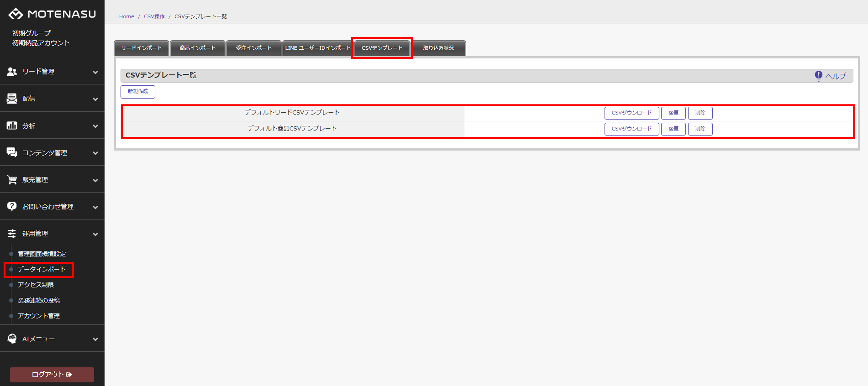Click the shopping cart icon for 販売管理
This screenshot has height=386, width=868.
(12, 180)
